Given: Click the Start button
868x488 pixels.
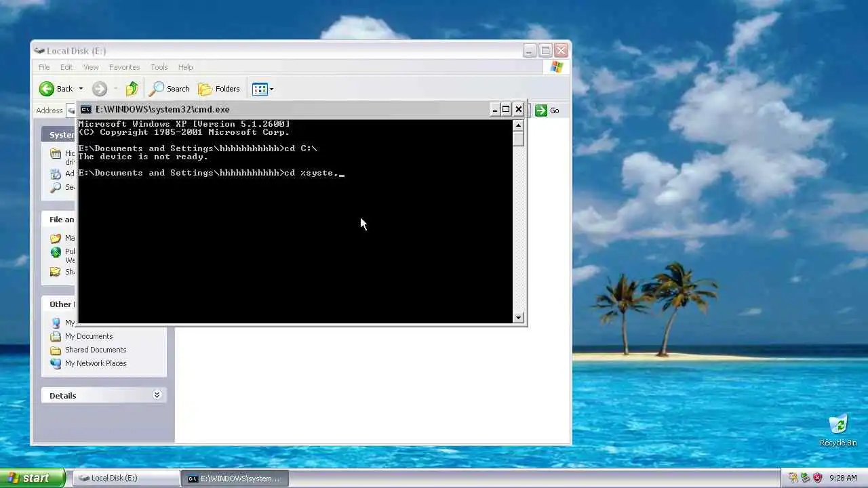Looking at the screenshot, I should [33, 478].
